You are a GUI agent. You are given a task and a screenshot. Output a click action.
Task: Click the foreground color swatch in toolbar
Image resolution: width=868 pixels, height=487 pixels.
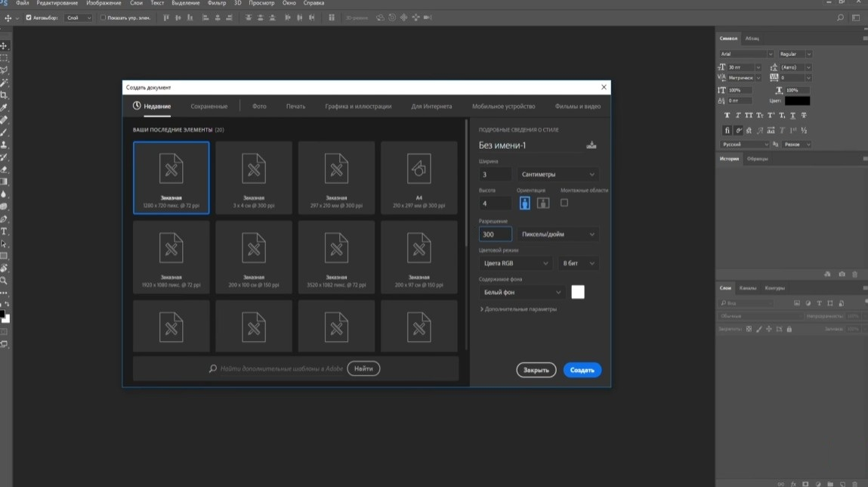click(x=2, y=315)
